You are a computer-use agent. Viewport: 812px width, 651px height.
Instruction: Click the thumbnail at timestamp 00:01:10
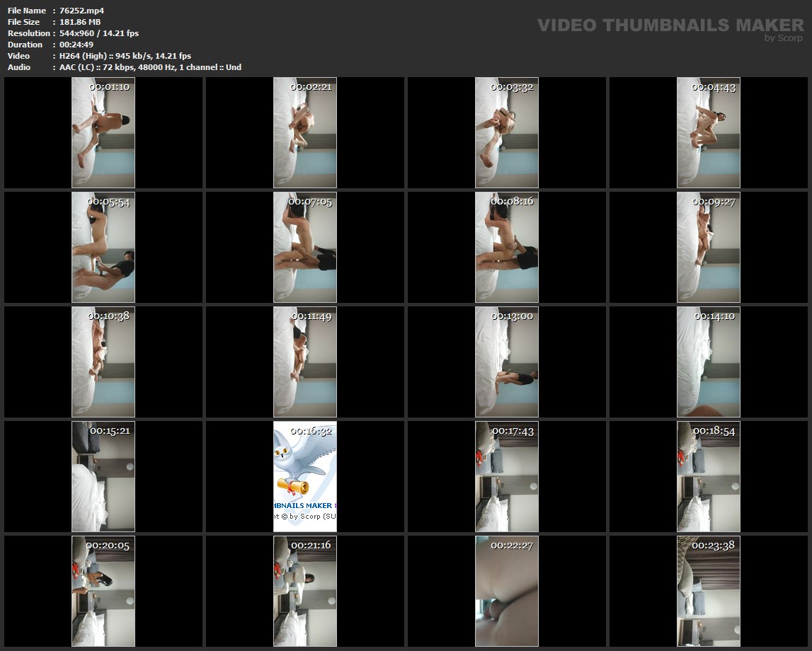[x=103, y=133]
